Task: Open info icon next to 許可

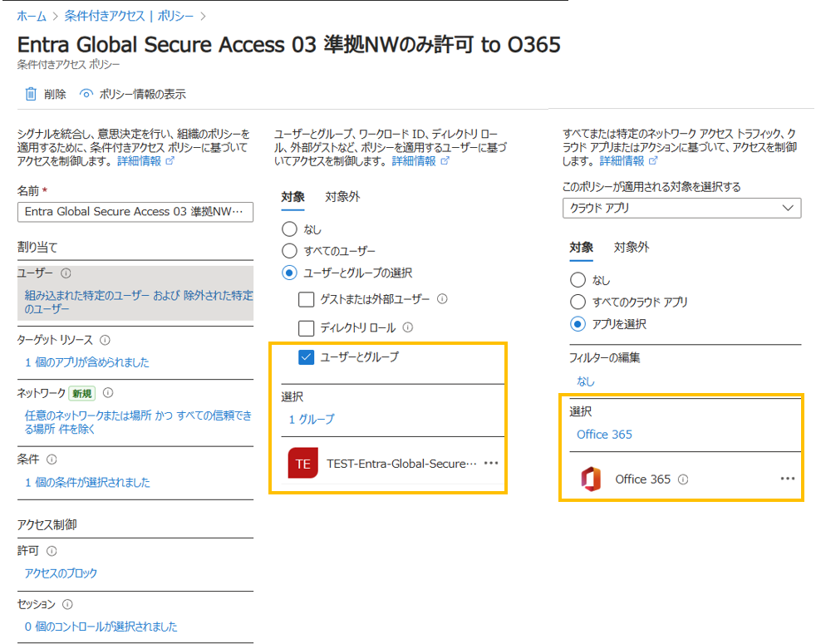Action: (52, 551)
